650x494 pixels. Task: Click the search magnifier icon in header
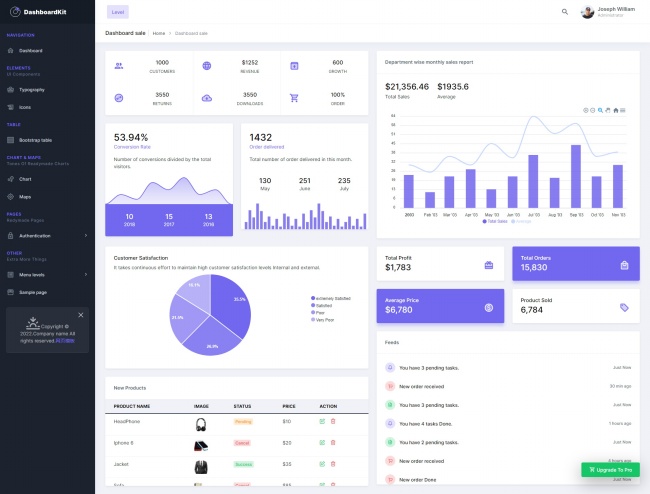pos(564,12)
